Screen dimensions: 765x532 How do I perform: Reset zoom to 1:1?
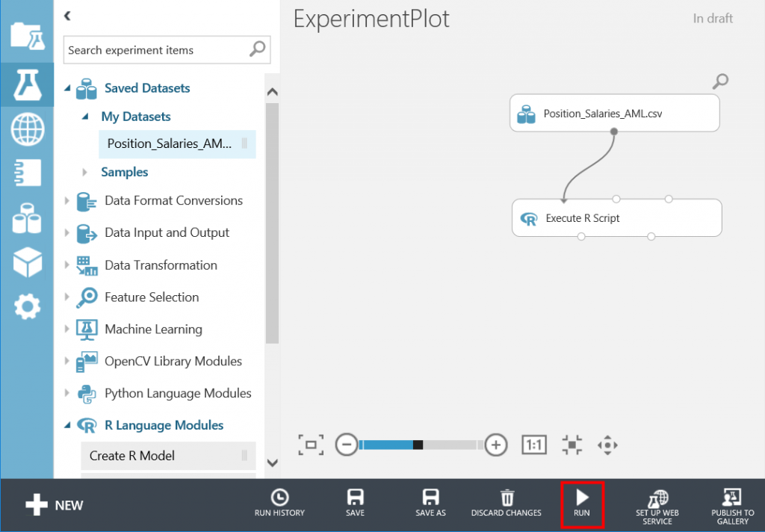[533, 445]
